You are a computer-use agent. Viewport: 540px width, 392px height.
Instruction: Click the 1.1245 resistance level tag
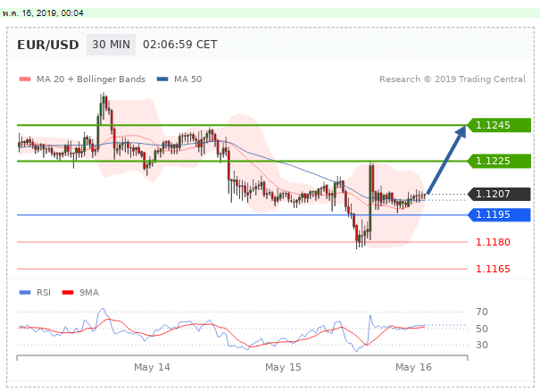[x=499, y=125]
